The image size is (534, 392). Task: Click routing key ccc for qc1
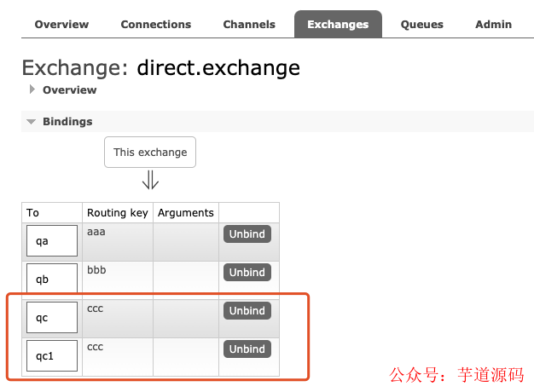pyautogui.click(x=118, y=357)
